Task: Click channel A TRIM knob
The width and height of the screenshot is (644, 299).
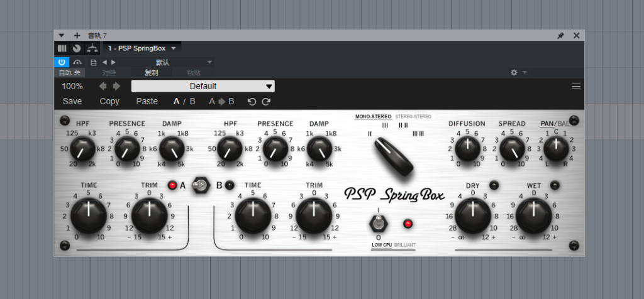Action: [x=149, y=215]
